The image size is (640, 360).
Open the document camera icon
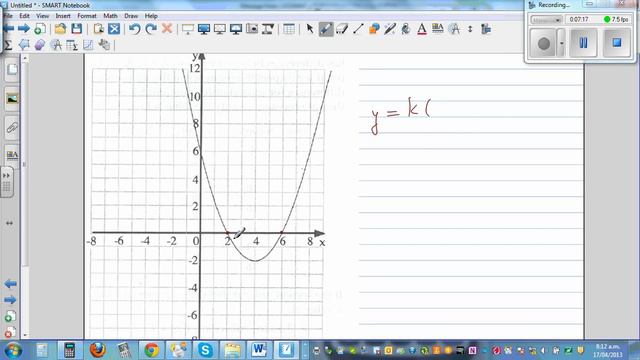tap(268, 29)
